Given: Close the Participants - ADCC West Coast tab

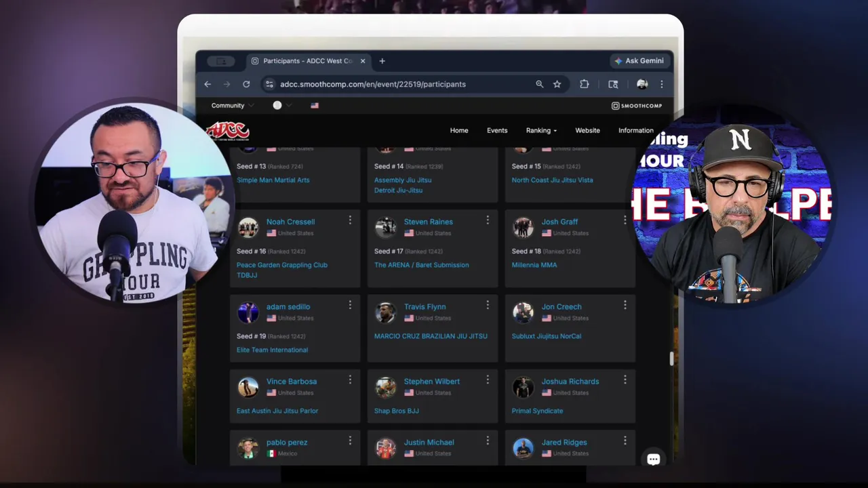Looking at the screenshot, I should point(363,61).
